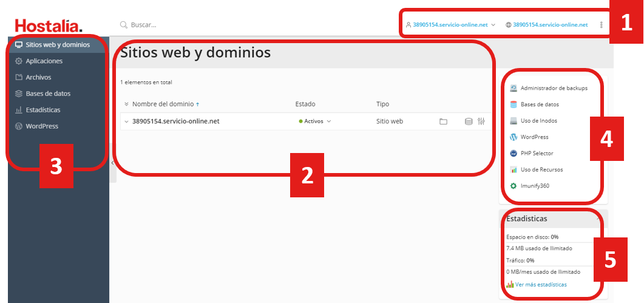
Task: Open the vertical dots more menu
Action: coord(602,25)
